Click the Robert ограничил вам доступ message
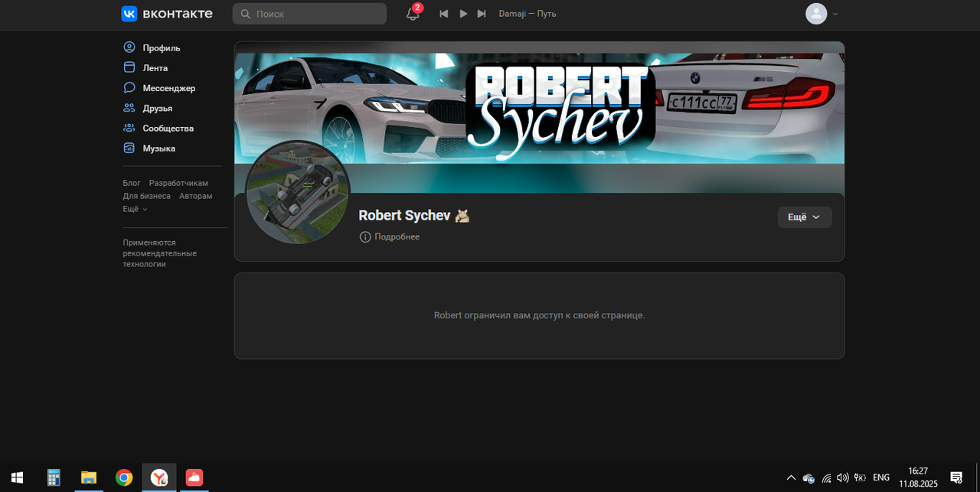Screen dimensions: 980x492 [x=539, y=315]
